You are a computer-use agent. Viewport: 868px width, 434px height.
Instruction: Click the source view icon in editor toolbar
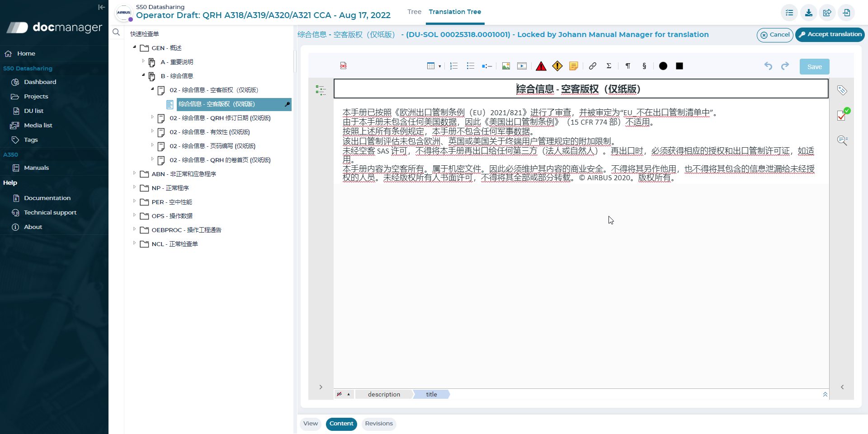(344, 66)
